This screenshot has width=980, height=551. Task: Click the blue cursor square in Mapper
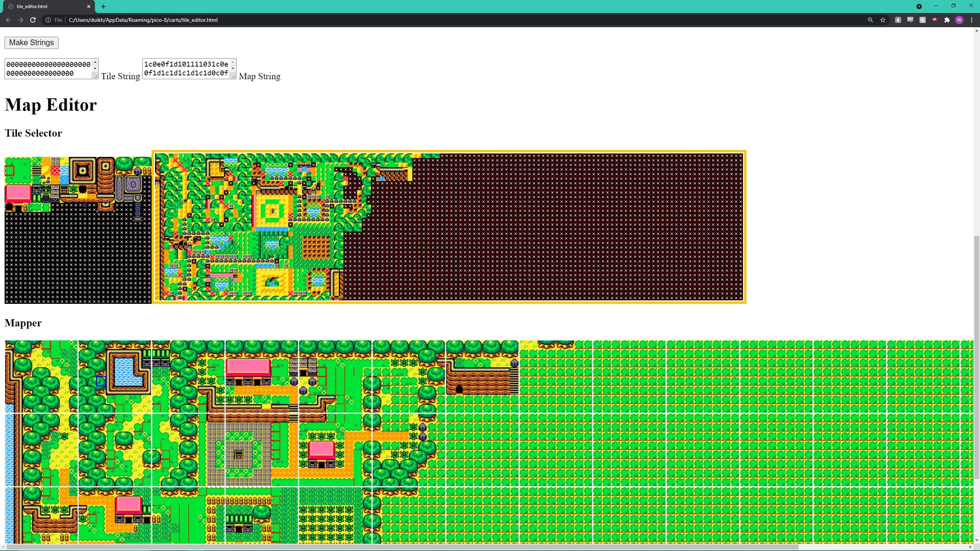coord(101,381)
